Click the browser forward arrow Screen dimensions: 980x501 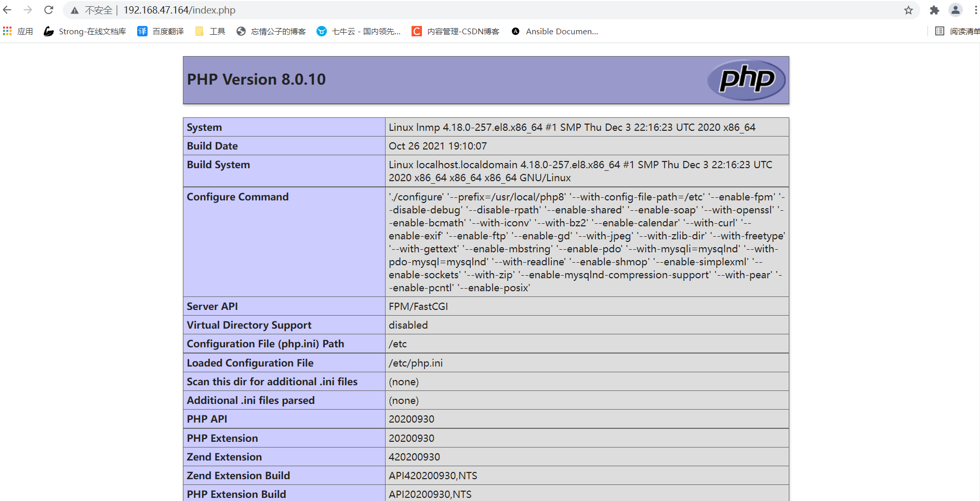(x=28, y=10)
